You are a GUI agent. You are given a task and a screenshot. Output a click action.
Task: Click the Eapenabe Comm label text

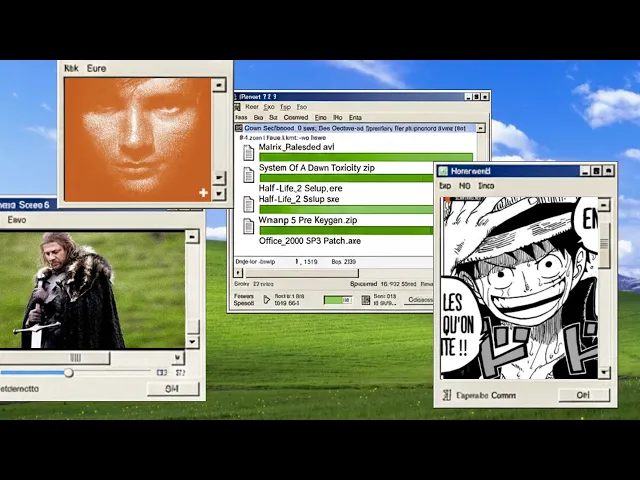486,395
